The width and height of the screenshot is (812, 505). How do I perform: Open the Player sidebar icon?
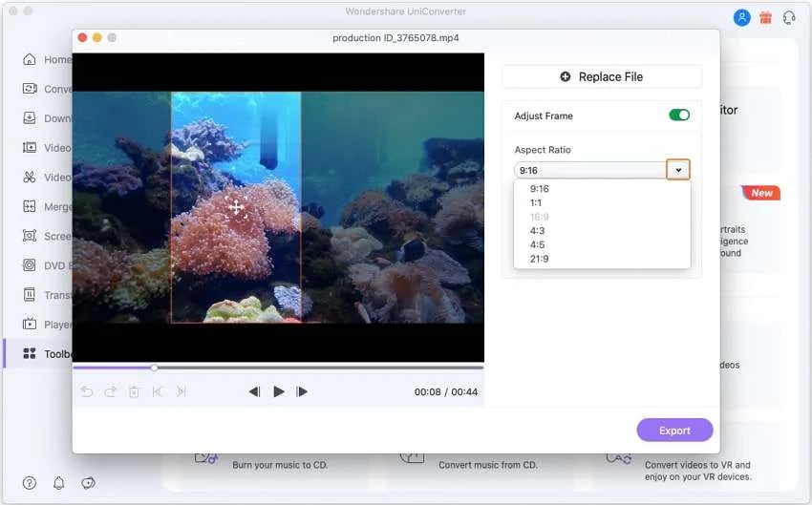30,325
